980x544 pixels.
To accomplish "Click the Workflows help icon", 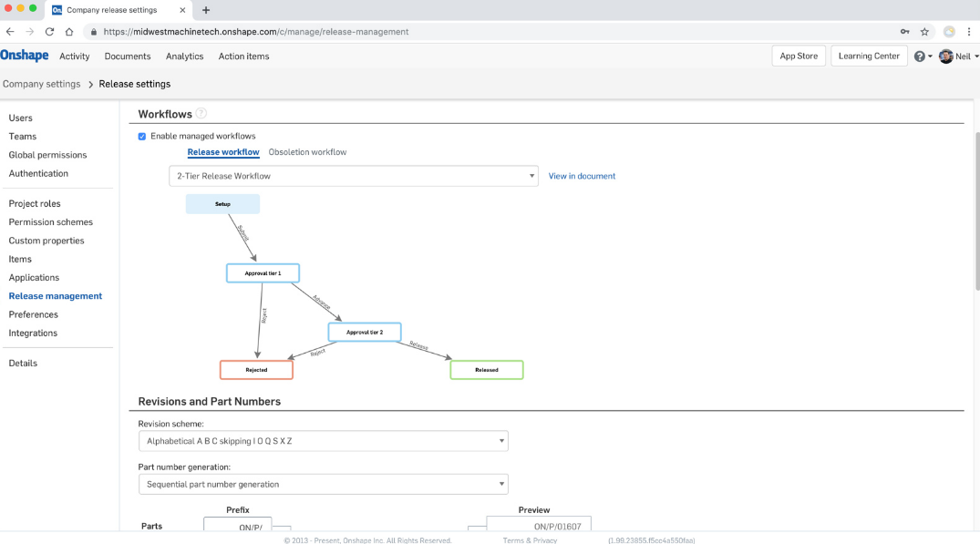I will [201, 114].
